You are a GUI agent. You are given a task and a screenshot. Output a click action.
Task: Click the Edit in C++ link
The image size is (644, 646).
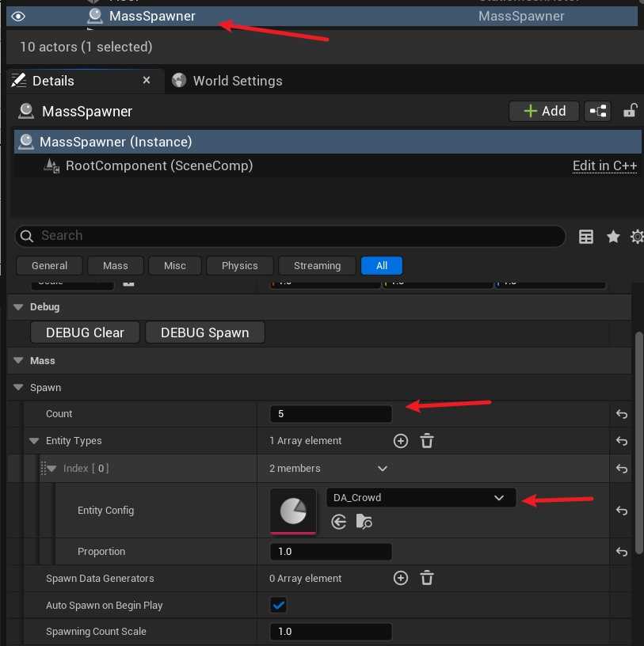[604, 165]
